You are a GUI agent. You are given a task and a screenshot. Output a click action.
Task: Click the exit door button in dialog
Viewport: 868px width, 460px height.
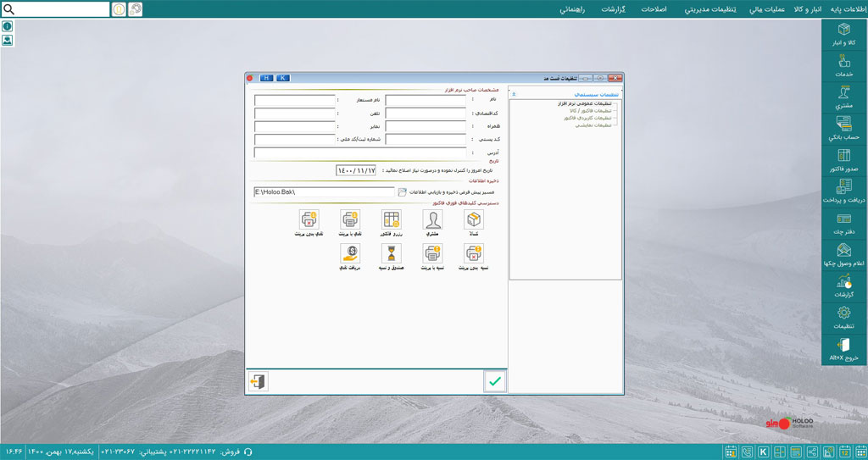click(259, 381)
